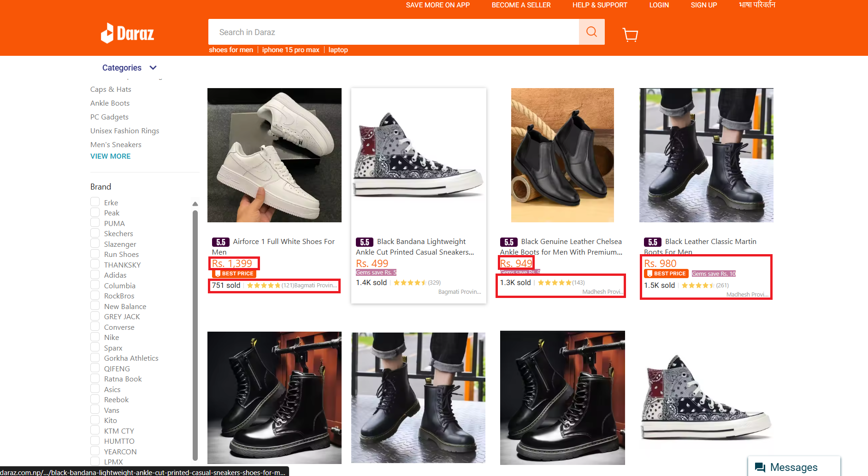The width and height of the screenshot is (868, 476).
Task: Toggle the New Balance checkbox
Action: [x=95, y=306]
